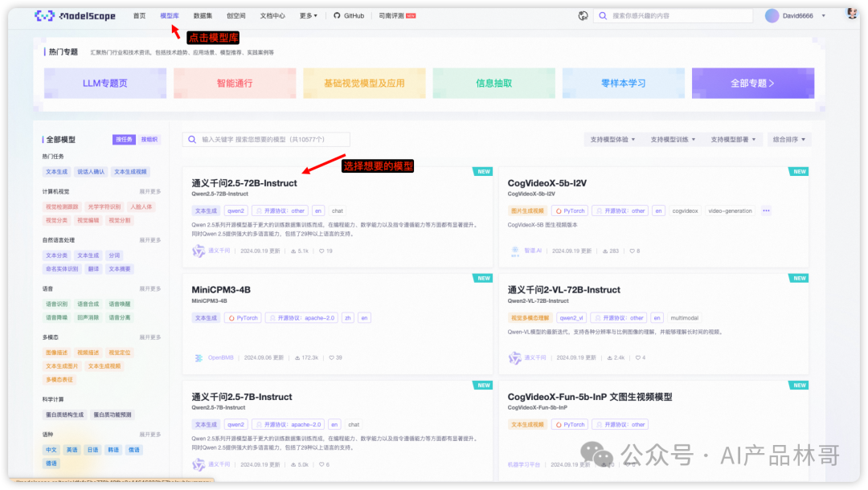Go to 首页 in navigation
Image resolution: width=868 pixels, height=490 pixels.
point(140,16)
